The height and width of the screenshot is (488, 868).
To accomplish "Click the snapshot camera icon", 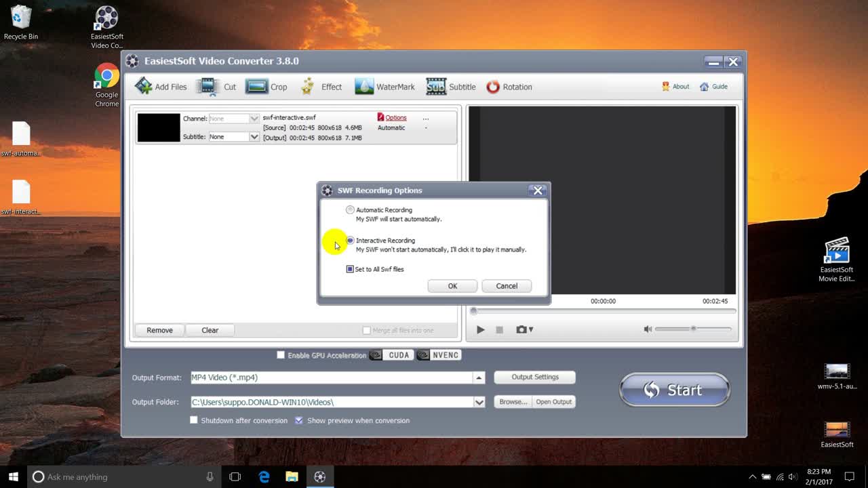I will (521, 329).
